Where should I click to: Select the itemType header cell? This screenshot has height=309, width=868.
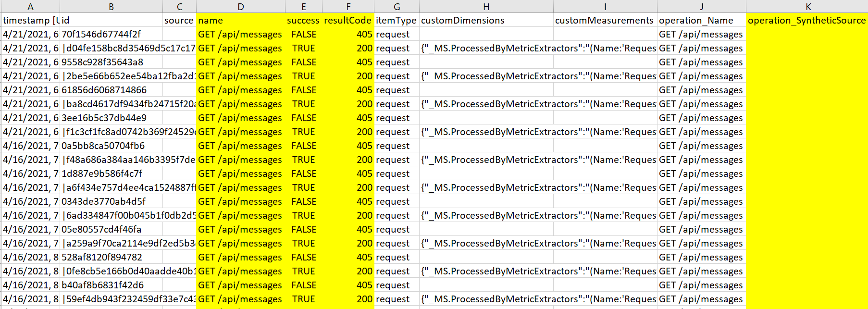[x=396, y=20]
